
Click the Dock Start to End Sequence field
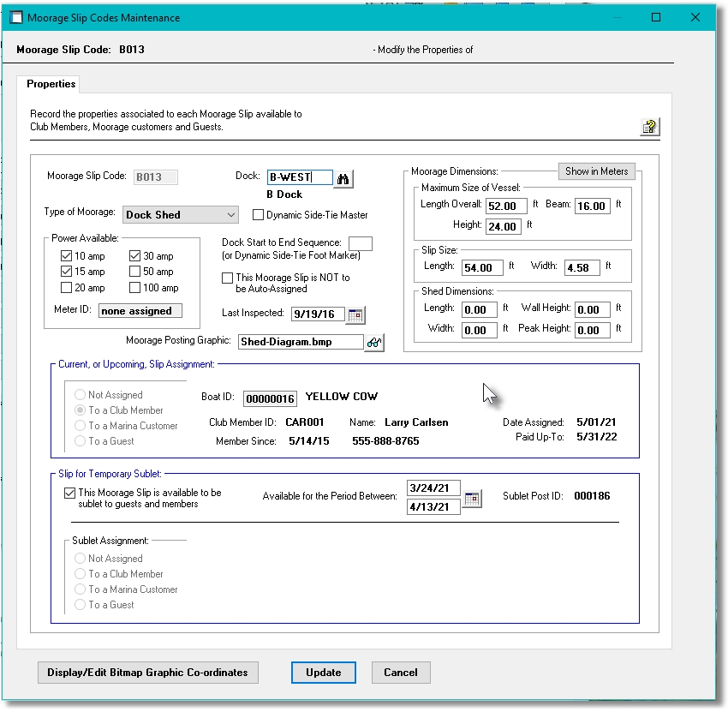[361, 243]
